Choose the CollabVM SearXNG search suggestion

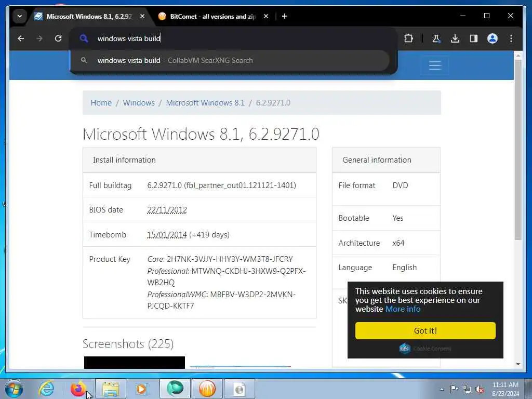(230, 60)
